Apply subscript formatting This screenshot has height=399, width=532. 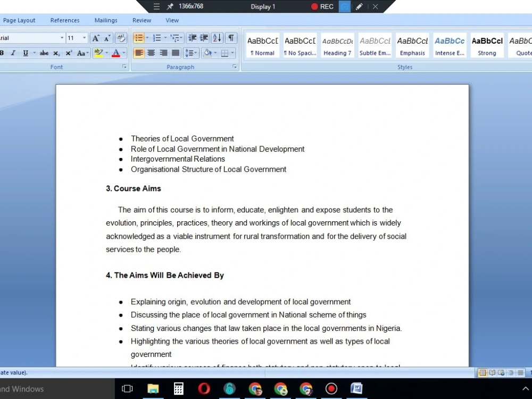point(56,53)
